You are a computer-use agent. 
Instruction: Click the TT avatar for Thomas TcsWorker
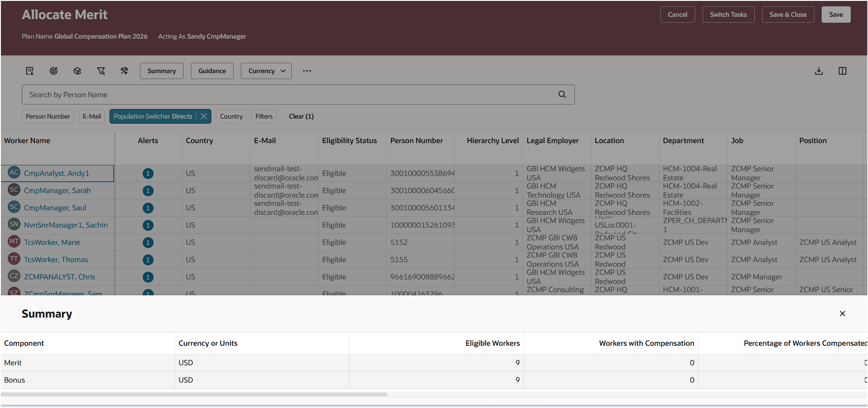pos(14,259)
